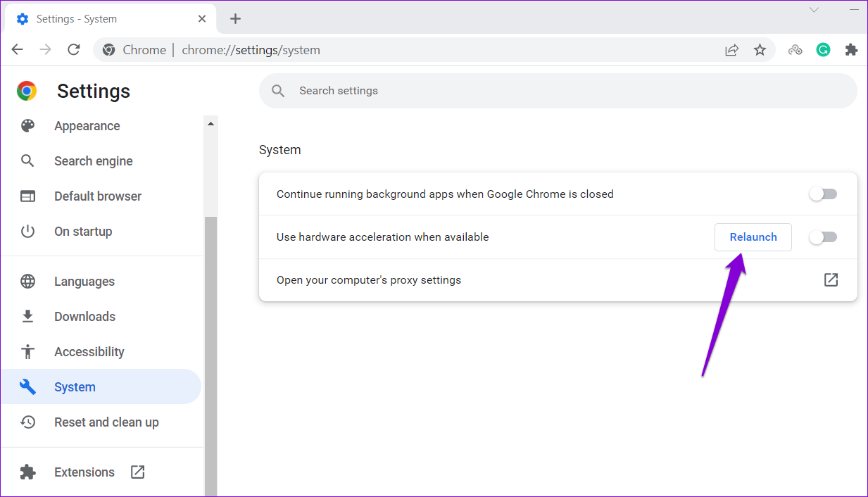Click the Chrome logo beside Settings heading

(x=27, y=91)
